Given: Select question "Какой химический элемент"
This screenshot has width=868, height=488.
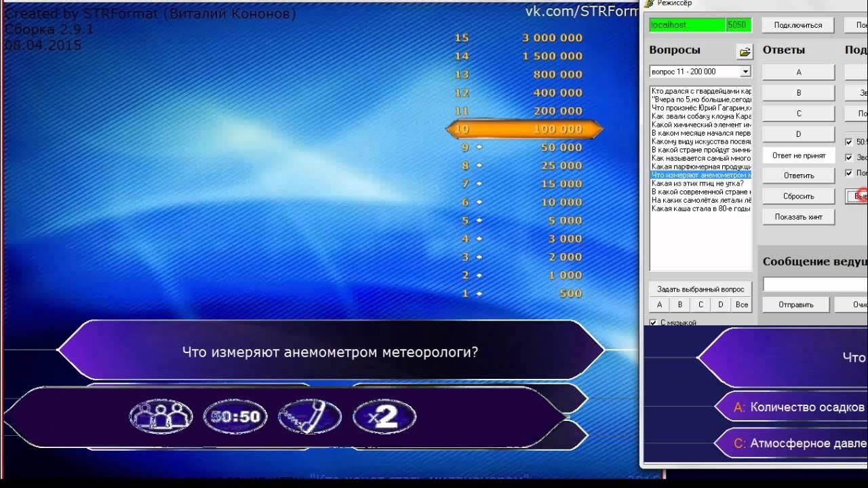Looking at the screenshot, I should pyautogui.click(x=701, y=125).
